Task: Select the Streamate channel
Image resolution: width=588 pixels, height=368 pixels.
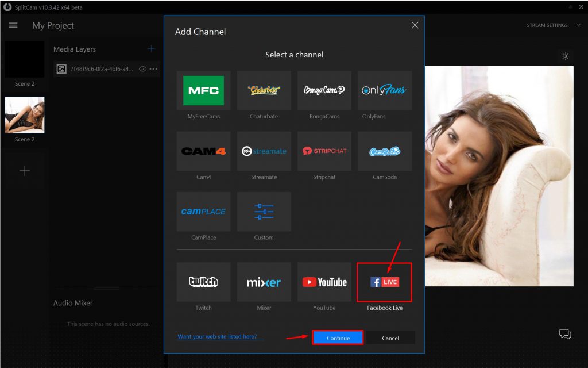Action: (264, 151)
